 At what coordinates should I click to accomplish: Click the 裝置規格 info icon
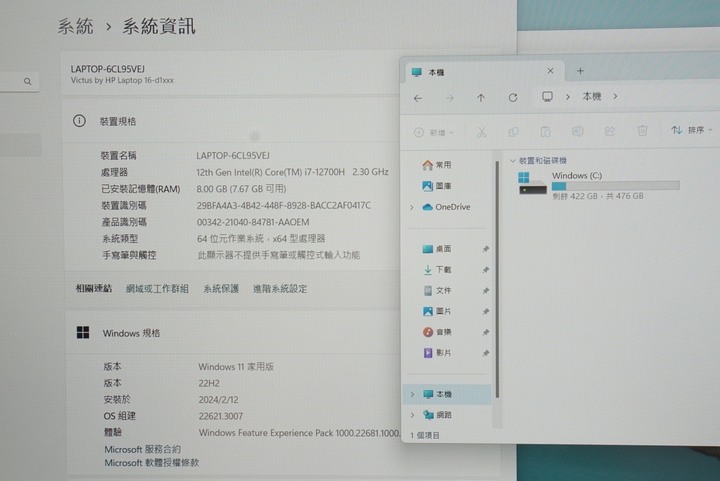click(79, 121)
